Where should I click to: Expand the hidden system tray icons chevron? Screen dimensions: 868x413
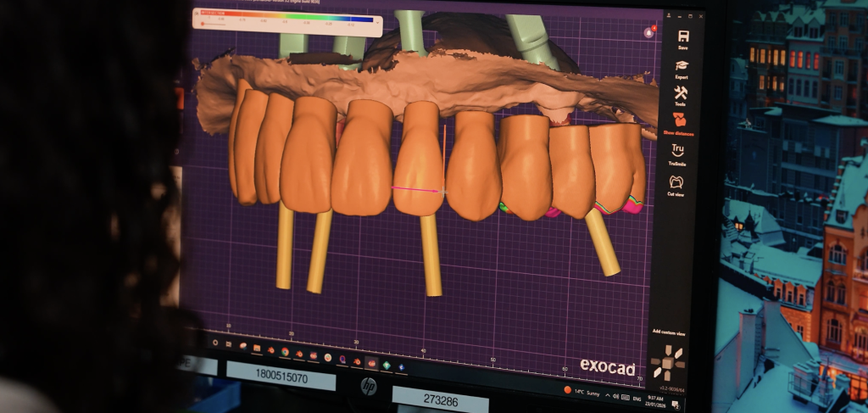pos(608,395)
